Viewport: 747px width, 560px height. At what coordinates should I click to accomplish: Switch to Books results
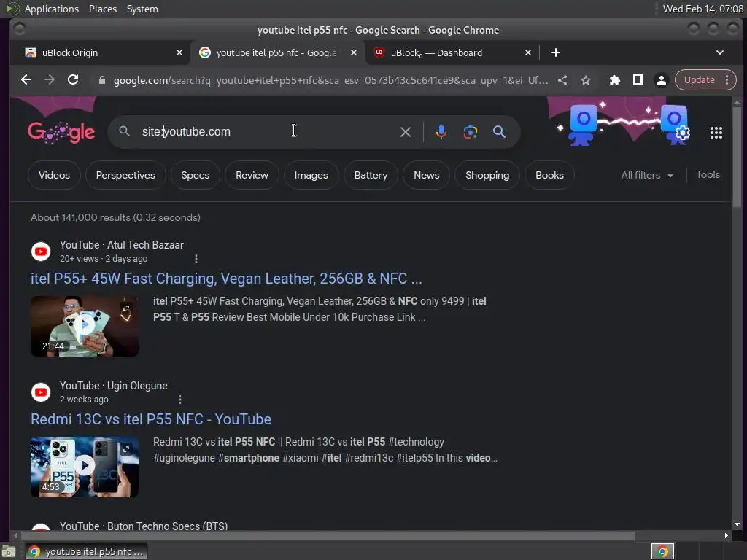549,175
